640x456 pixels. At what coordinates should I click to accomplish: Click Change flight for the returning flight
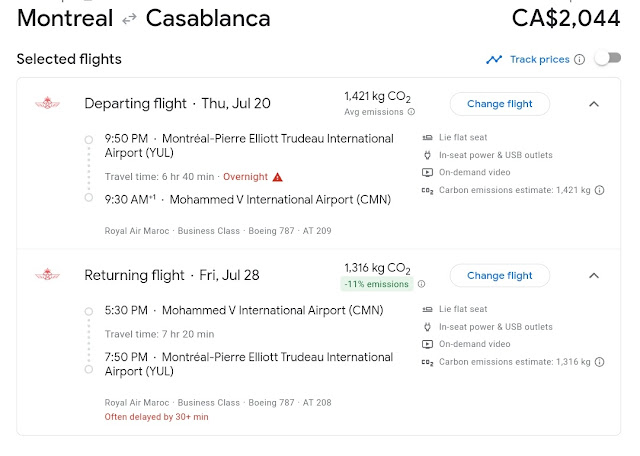[x=499, y=275]
